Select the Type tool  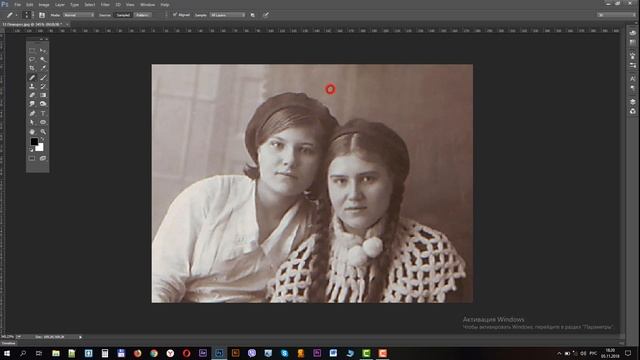pyautogui.click(x=43, y=113)
